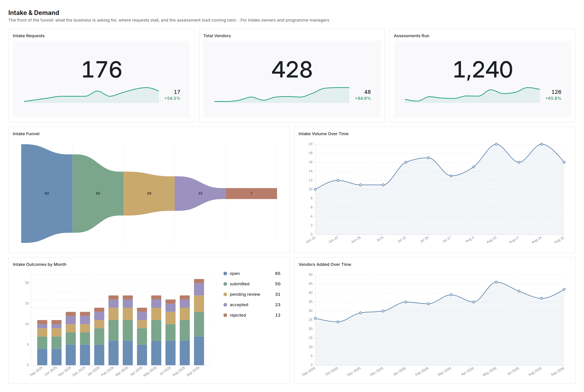Click the Aug 31 data point in Intake Volume
Viewport: 584px width, 392px height.
click(564, 162)
